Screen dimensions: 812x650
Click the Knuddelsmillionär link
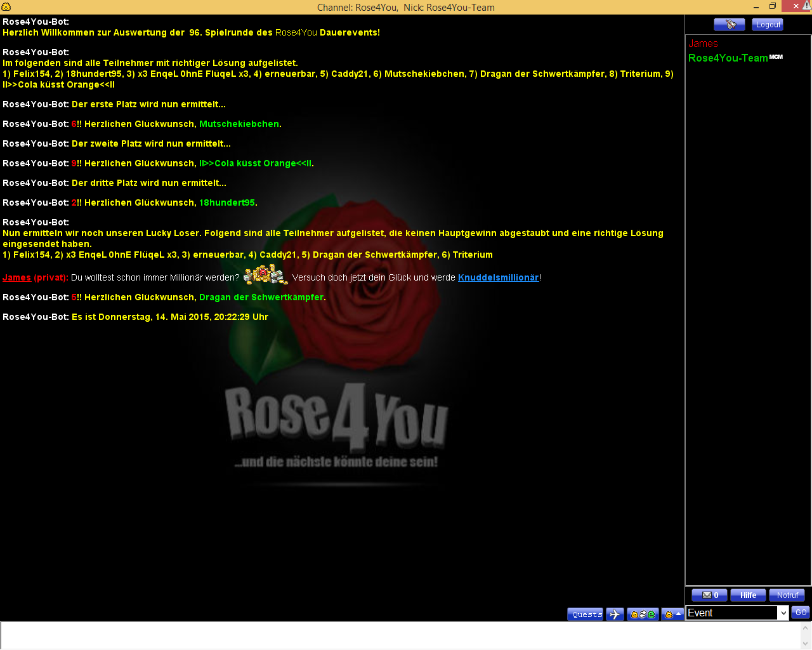[x=498, y=277]
